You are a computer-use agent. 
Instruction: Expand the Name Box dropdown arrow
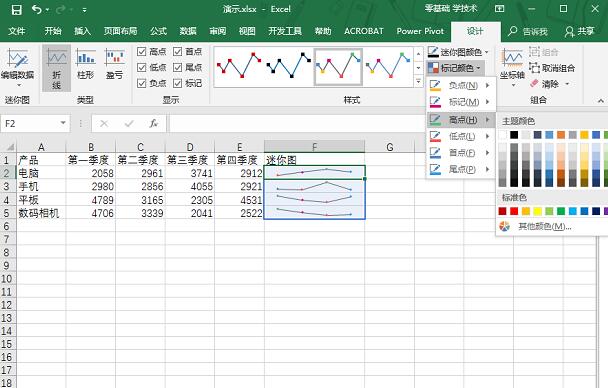63,123
